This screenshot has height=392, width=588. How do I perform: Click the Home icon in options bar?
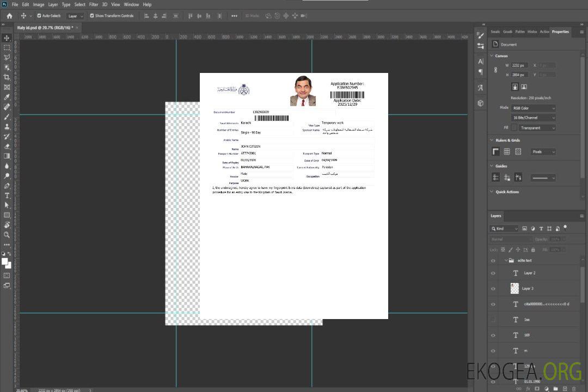pos(9,16)
